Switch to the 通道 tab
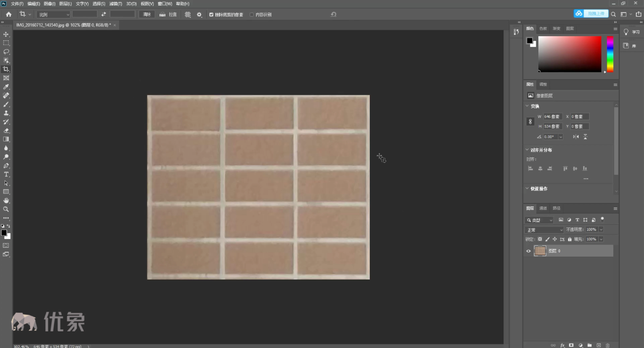 tap(543, 208)
